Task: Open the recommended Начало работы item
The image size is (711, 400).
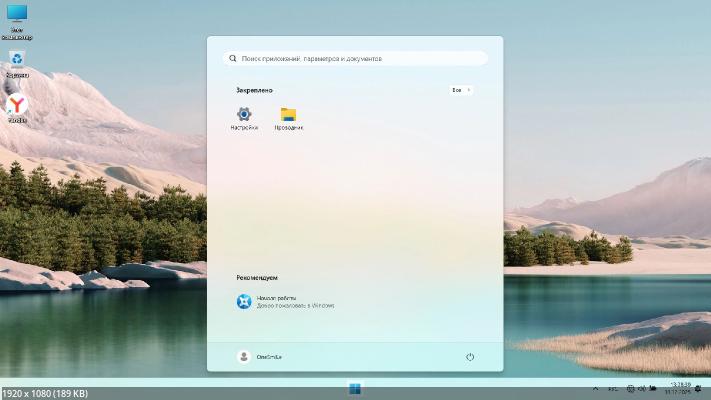Action: 285,301
